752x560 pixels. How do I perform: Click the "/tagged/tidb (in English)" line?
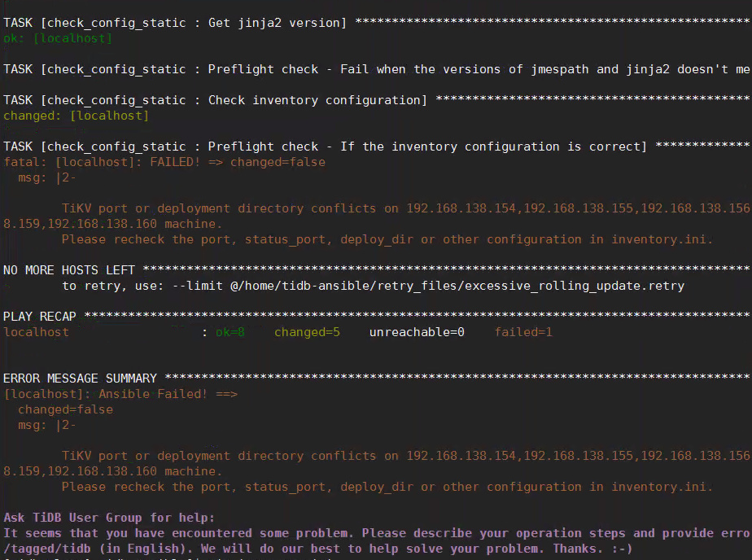coord(318,549)
